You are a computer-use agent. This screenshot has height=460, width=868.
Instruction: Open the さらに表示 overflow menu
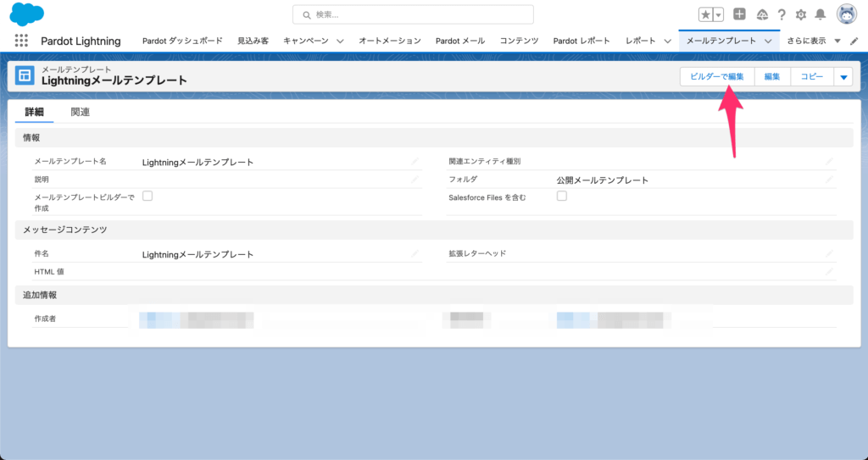pyautogui.click(x=814, y=41)
